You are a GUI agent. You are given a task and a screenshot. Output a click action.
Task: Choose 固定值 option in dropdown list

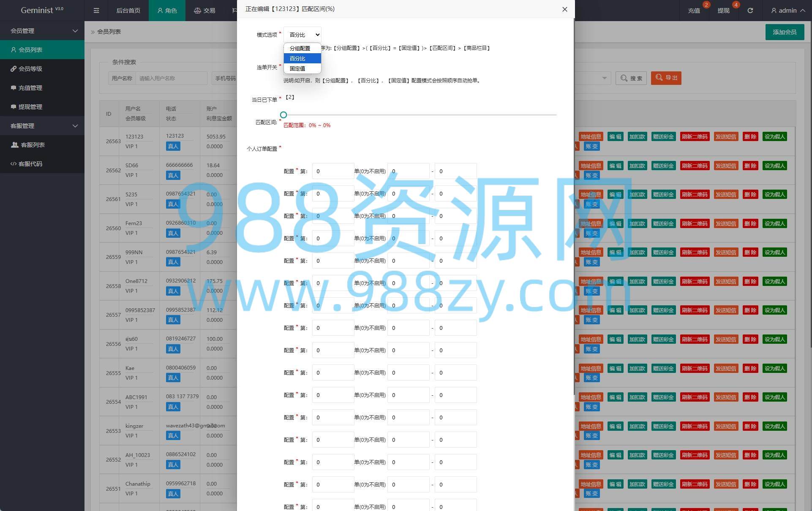[297, 68]
